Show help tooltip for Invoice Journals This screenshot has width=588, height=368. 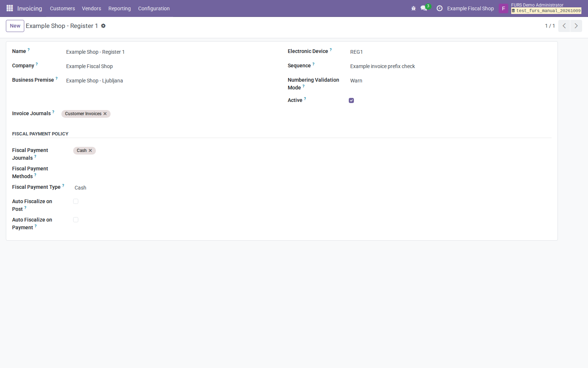pos(53,112)
